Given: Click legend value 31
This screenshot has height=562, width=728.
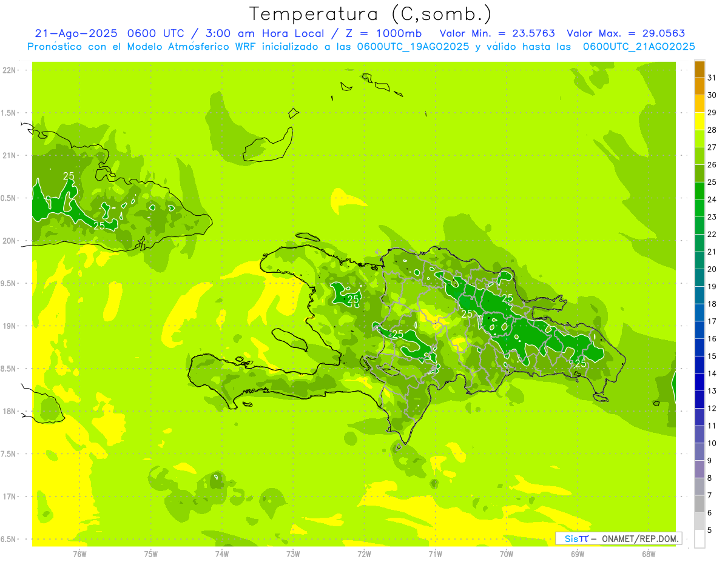Looking at the screenshot, I should tap(712, 78).
